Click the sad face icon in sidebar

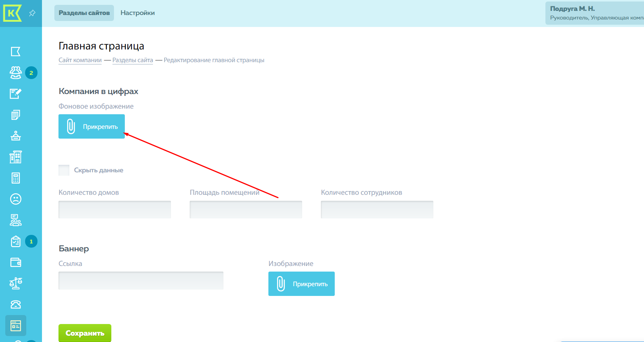point(16,199)
